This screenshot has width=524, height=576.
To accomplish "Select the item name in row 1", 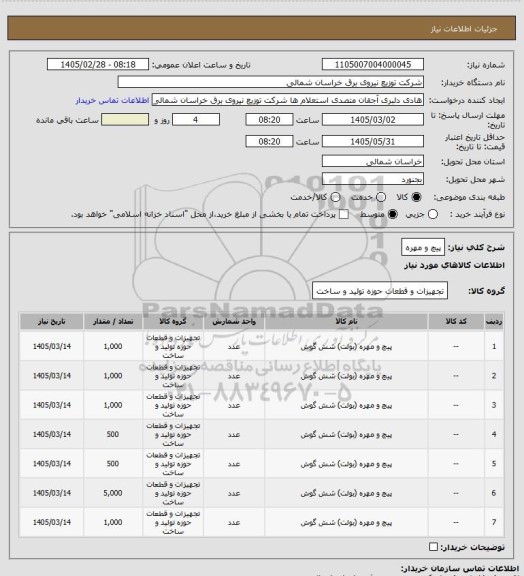I will [346, 347].
